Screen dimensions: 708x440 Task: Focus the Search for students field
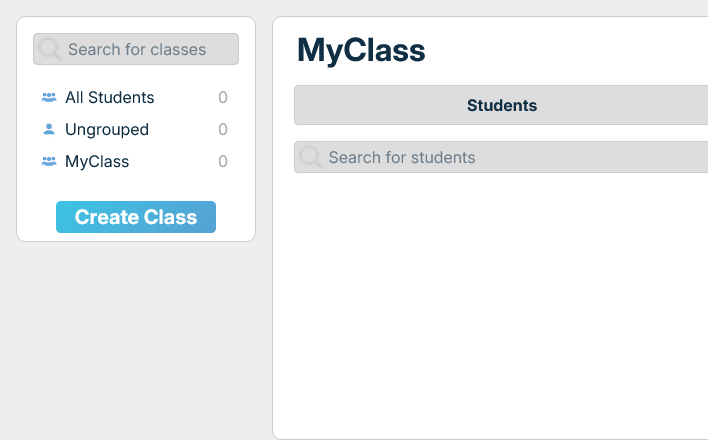[x=510, y=157]
